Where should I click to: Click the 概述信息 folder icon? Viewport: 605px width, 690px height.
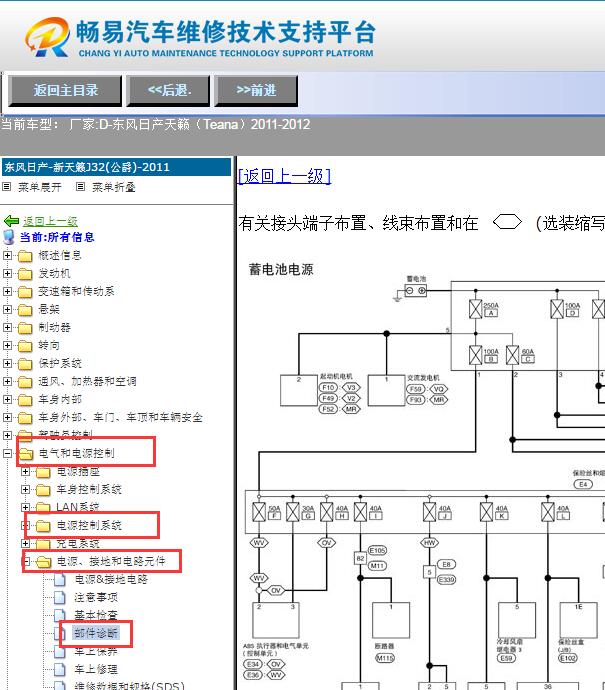click(25, 256)
